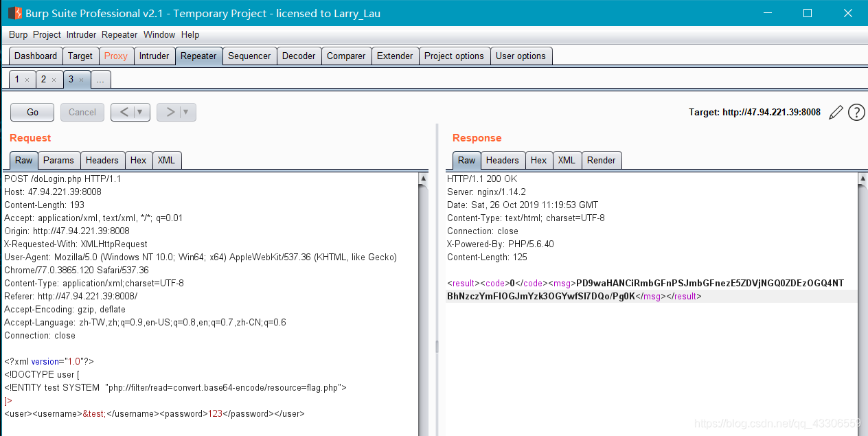Open the forward history dropdown arrow
Image resolution: width=868 pixels, height=436 pixels.
(x=186, y=112)
